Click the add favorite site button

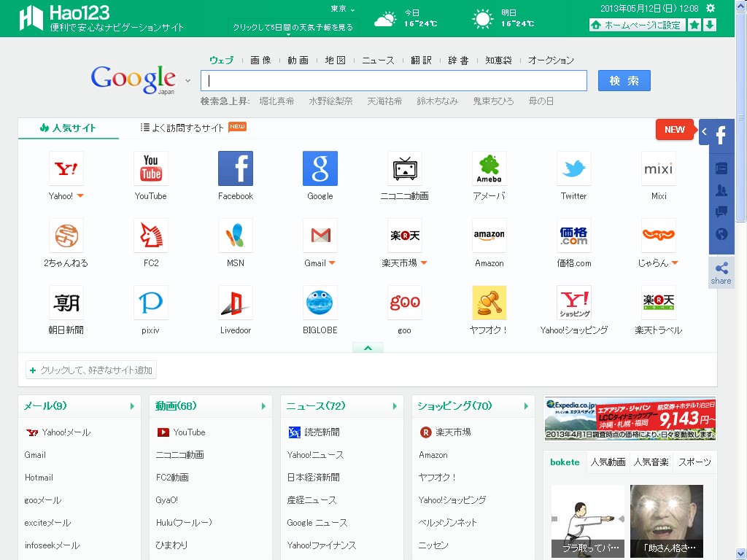tap(91, 370)
